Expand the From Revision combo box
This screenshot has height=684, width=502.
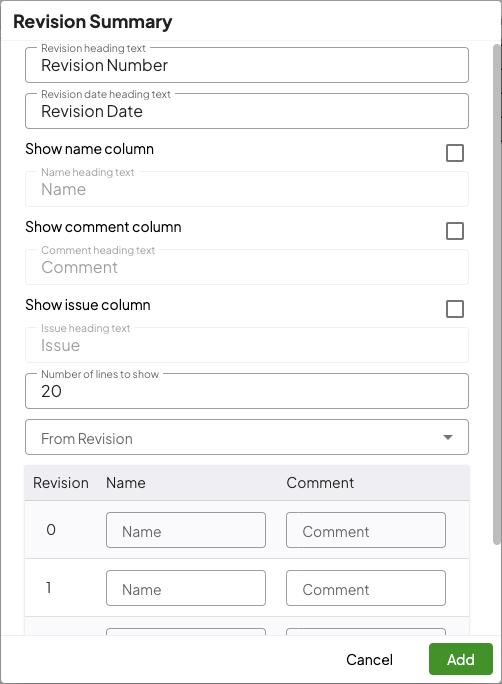(x=247, y=437)
